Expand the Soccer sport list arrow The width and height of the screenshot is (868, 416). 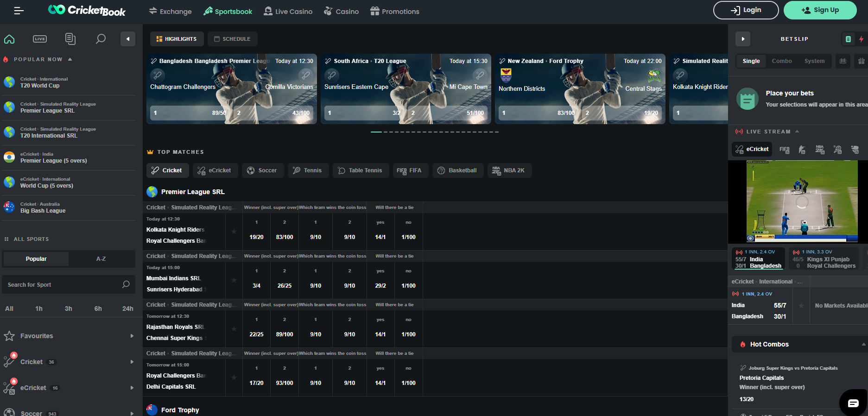132,413
